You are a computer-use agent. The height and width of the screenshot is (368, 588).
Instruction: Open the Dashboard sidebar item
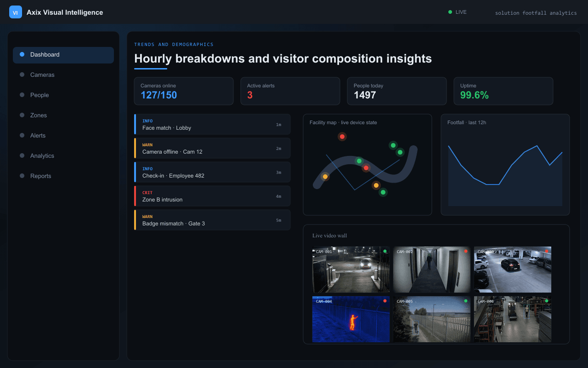pos(63,55)
